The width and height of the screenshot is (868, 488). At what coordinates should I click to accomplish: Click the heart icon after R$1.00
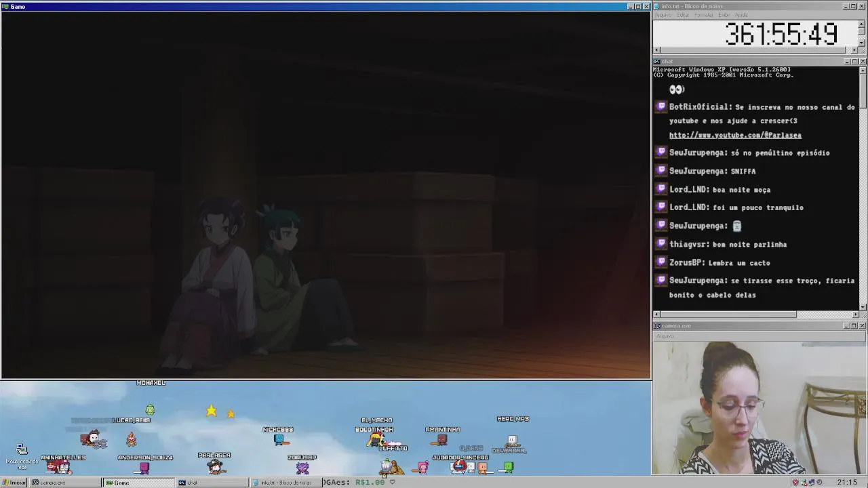392,483
